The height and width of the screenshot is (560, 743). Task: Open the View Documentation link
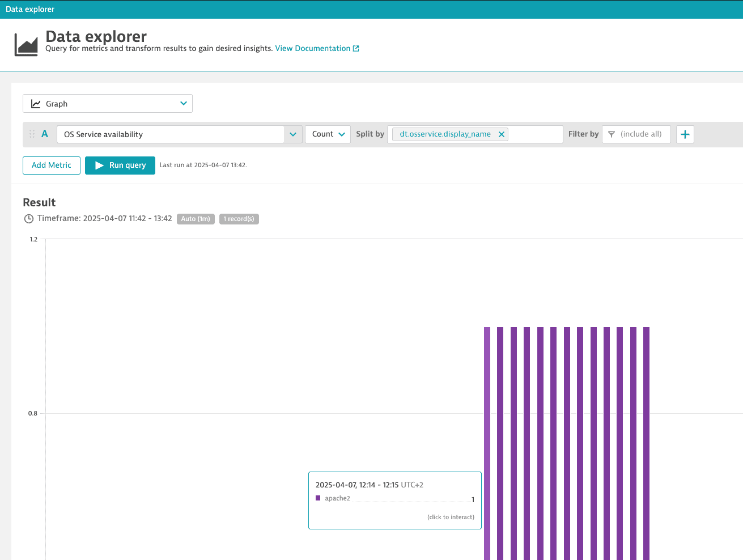coord(313,48)
